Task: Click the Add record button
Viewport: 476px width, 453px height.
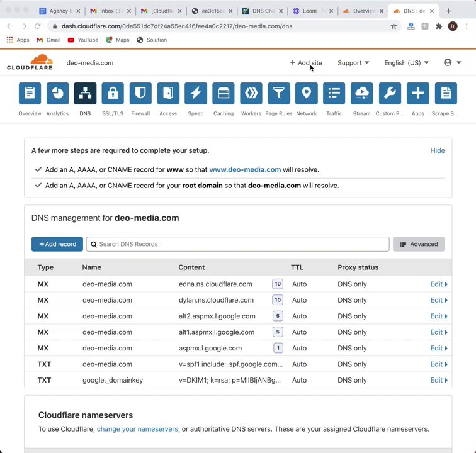Action: coord(57,244)
